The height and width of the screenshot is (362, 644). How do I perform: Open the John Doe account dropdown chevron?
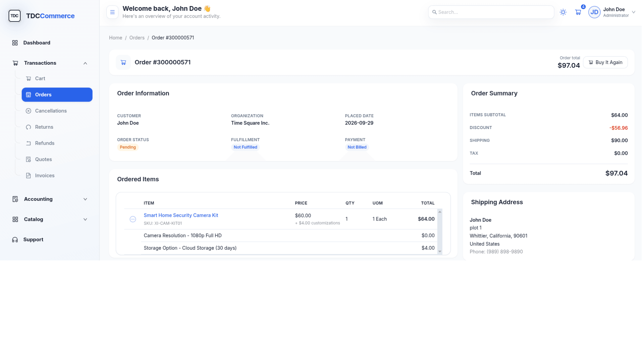pos(634,12)
